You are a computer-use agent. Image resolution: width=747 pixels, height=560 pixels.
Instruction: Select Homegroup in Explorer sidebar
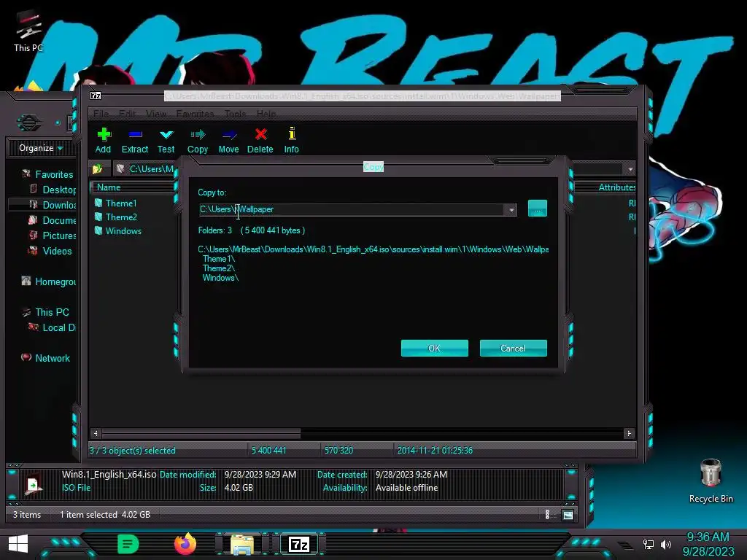point(49,282)
